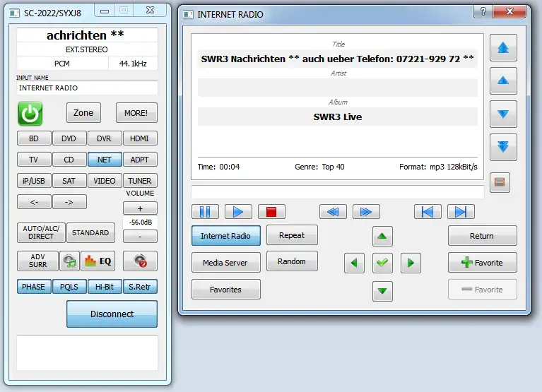
Task: Toggle S.Retr sound retriever
Action: click(140, 287)
